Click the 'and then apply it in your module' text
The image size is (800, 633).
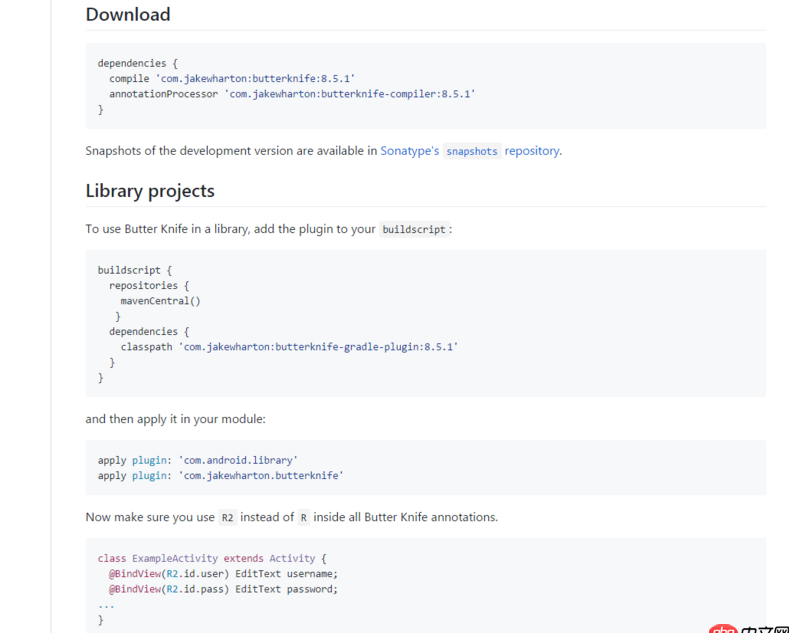click(x=175, y=419)
